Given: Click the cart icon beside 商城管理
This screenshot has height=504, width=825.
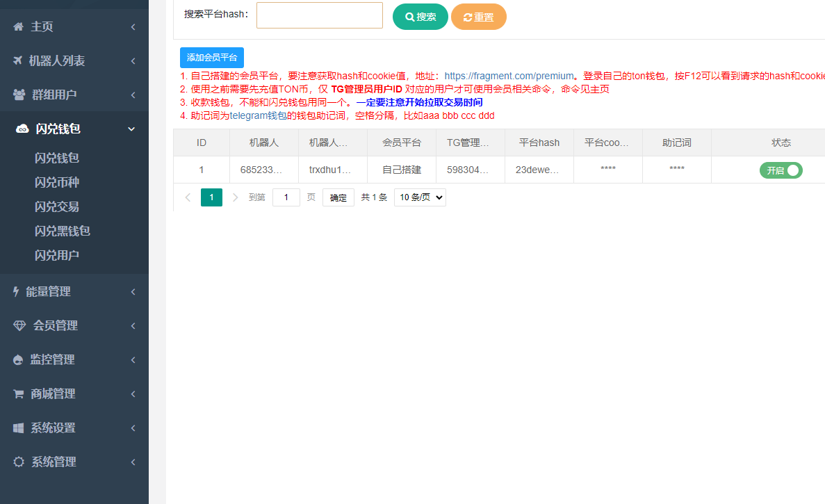Looking at the screenshot, I should point(18,393).
